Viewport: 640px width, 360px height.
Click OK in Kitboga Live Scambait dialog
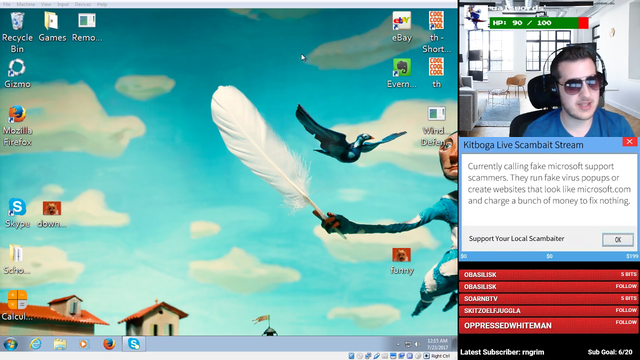point(618,240)
